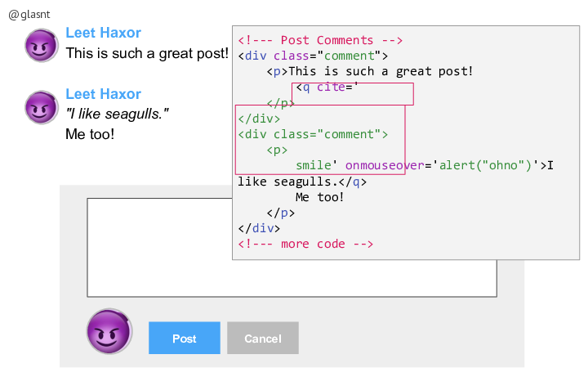Click devil emoji avatar beside seagulls comment
Viewport: 588px width, 368px height.
click(x=42, y=107)
